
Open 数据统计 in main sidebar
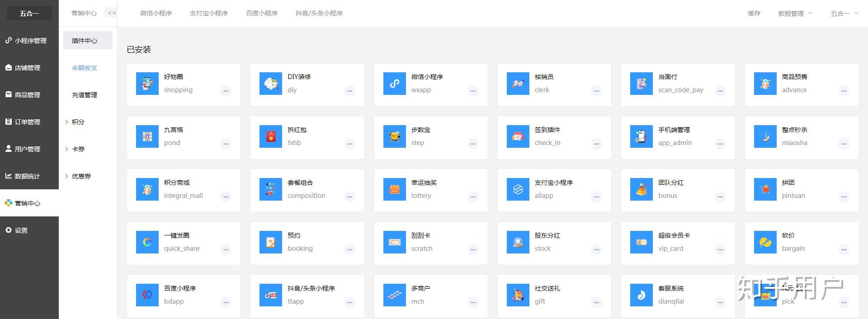pos(29,176)
